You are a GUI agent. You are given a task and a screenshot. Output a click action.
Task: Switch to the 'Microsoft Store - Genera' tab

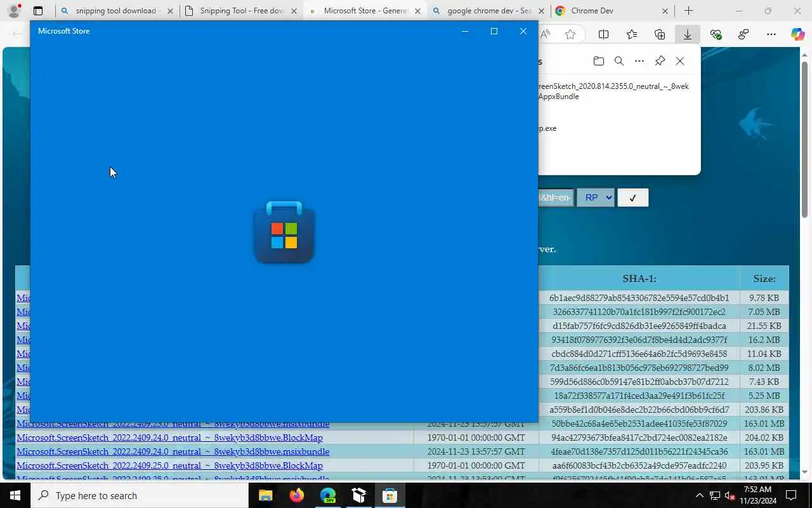pos(365,11)
